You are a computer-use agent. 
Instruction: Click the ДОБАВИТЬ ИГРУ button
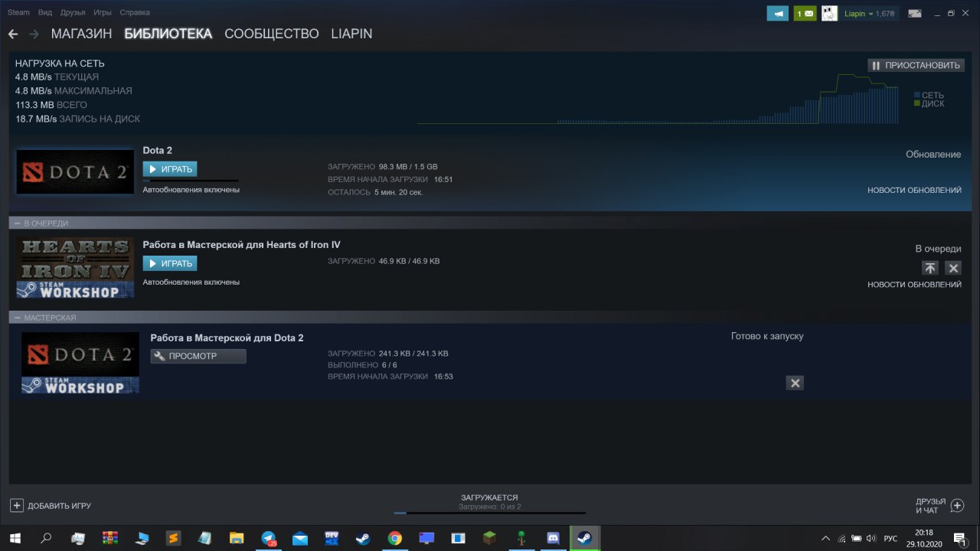pos(51,506)
